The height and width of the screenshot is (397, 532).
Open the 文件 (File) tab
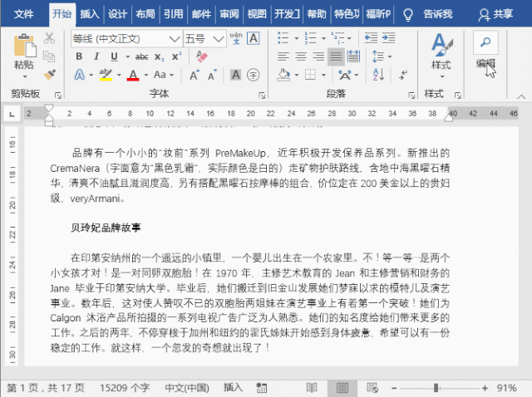click(24, 14)
